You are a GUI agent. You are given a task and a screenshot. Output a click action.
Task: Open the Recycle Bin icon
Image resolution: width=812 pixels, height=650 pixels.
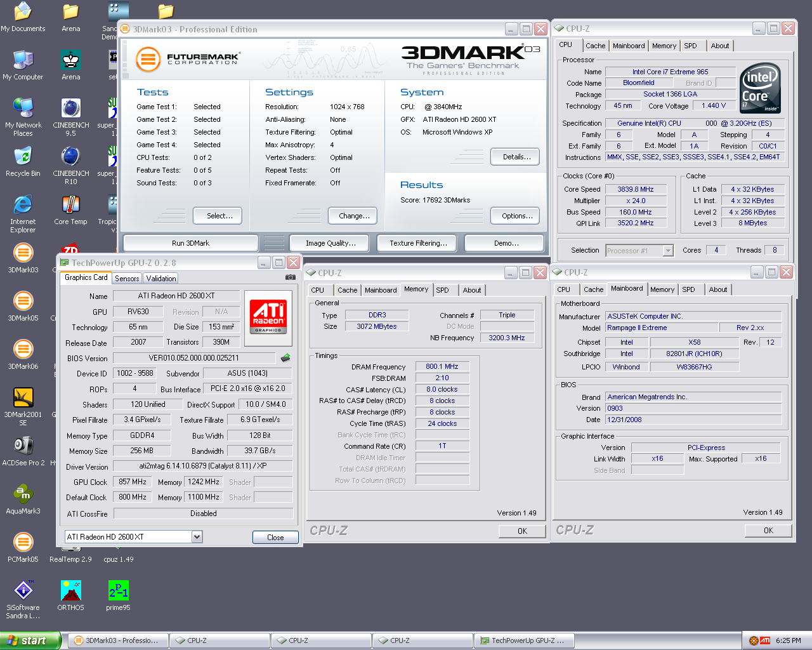pos(23,161)
